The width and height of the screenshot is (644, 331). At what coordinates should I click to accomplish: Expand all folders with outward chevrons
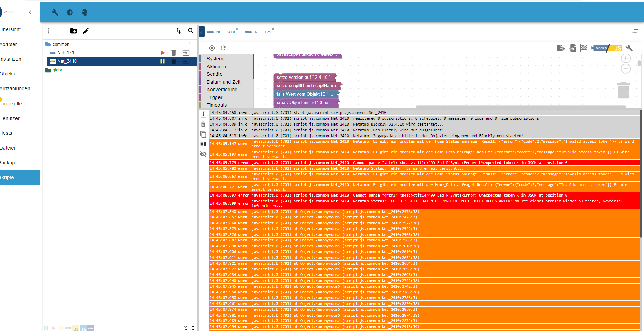pos(193,328)
